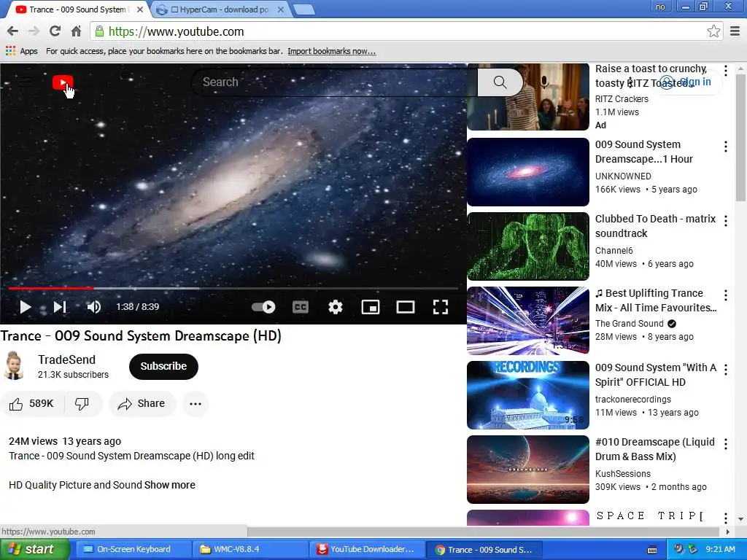The height and width of the screenshot is (560, 747).
Task: Open Best Uplifting Trance Mix title
Action: coord(656,300)
